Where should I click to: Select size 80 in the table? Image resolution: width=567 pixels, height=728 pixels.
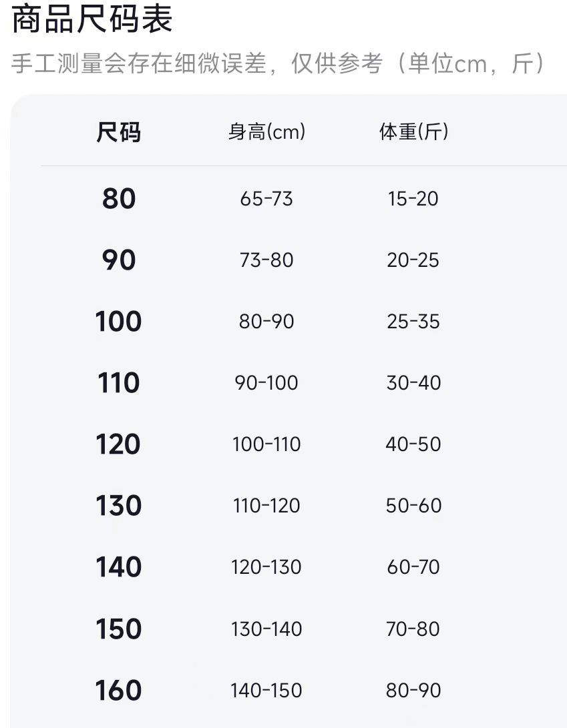tap(119, 199)
